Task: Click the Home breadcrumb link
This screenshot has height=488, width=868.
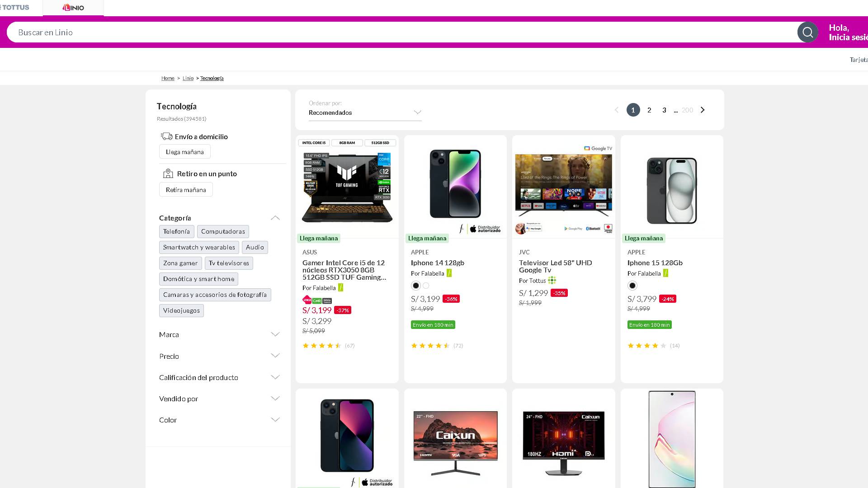Action: coord(168,78)
